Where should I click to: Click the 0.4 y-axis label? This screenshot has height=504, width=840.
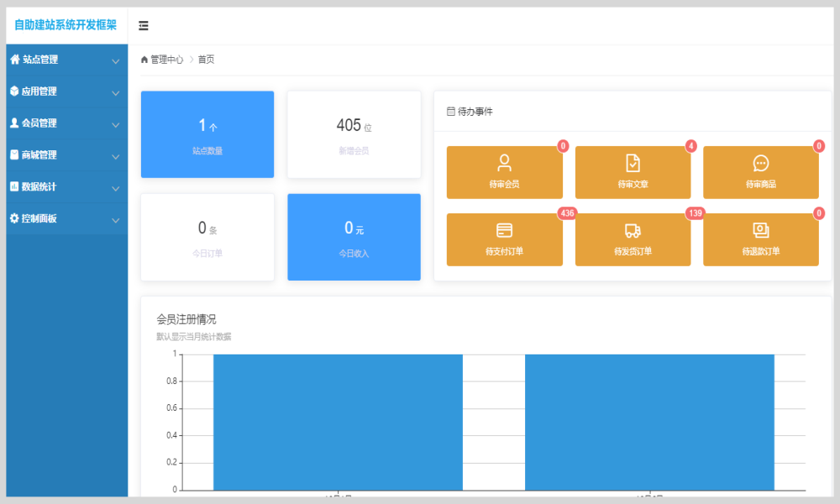[171, 435]
